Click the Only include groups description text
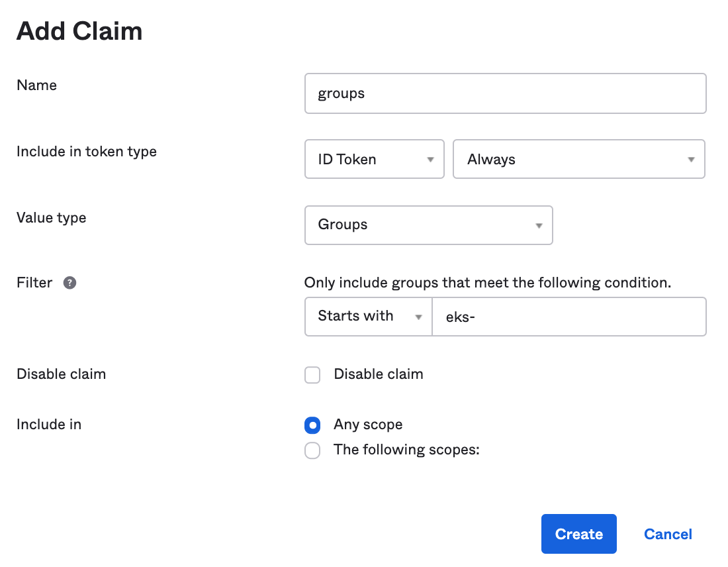728x567 pixels. (x=487, y=283)
